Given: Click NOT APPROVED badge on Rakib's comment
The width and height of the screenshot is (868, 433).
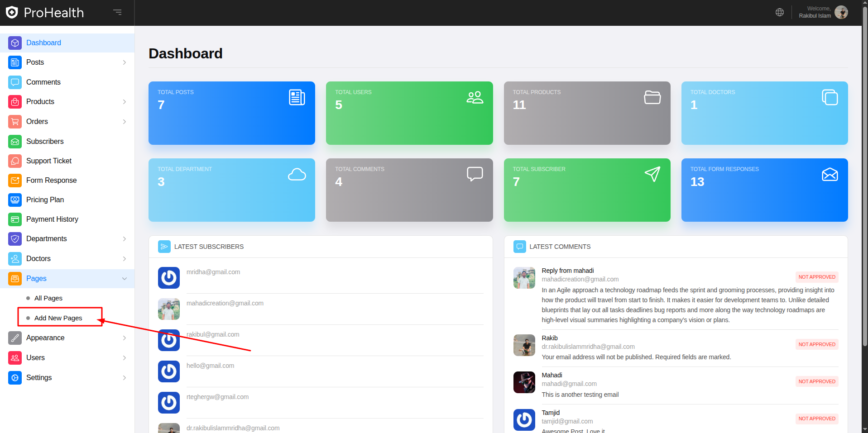Looking at the screenshot, I should pos(817,344).
